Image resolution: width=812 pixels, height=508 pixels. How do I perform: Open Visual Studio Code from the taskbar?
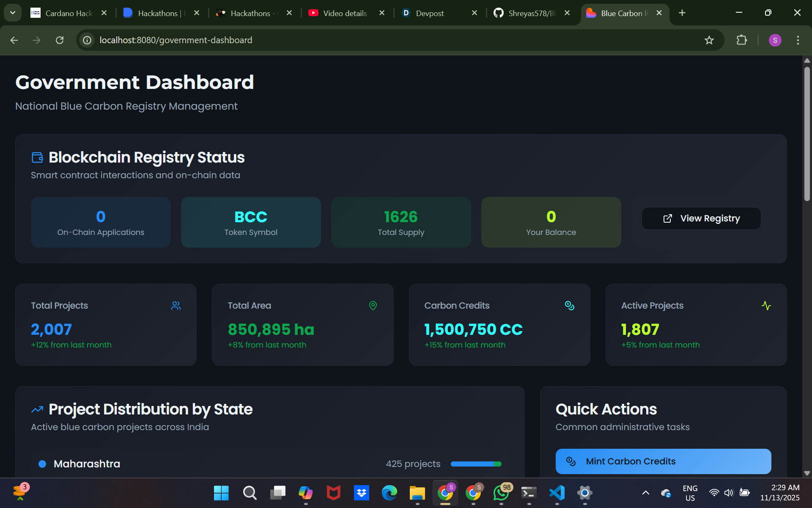point(557,492)
